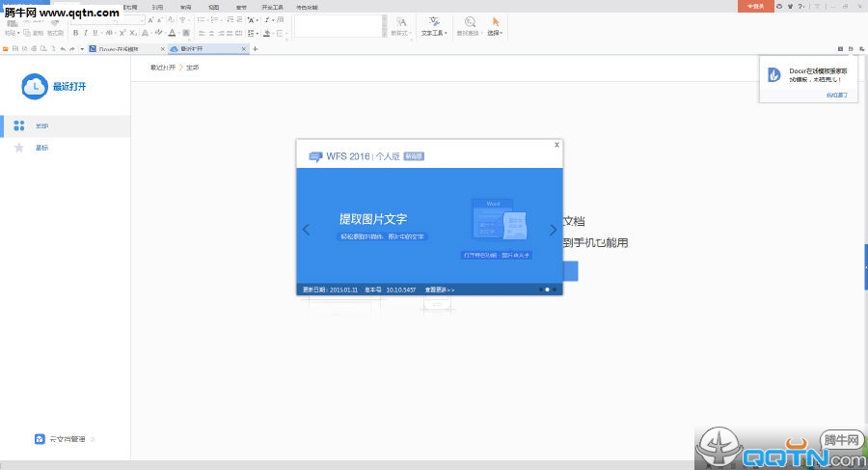Select the active carousel dot indicator
The image size is (868, 470).
(x=547, y=289)
